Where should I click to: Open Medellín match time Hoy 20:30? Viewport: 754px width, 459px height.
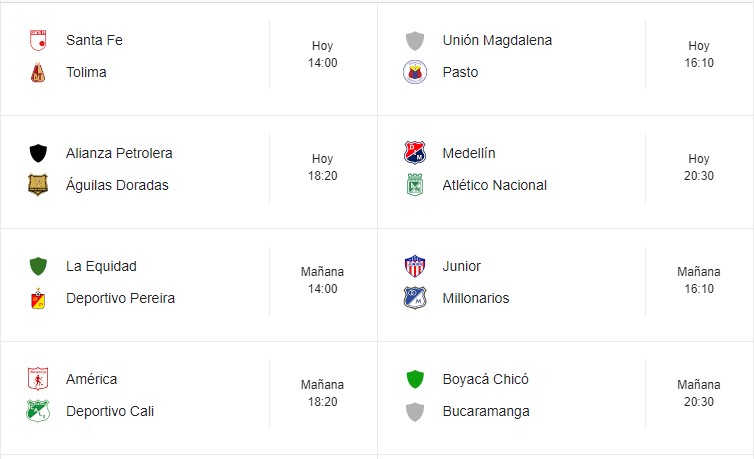699,168
